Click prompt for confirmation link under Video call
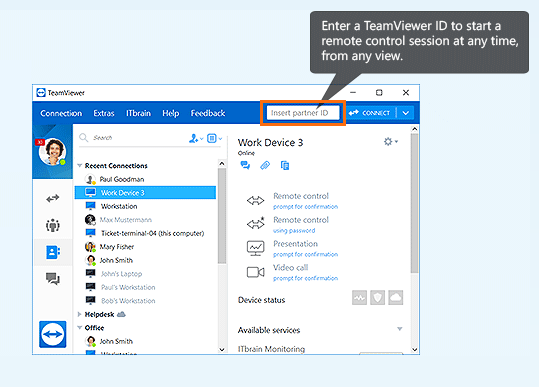Viewport: 539px width, 387px height. [x=305, y=278]
